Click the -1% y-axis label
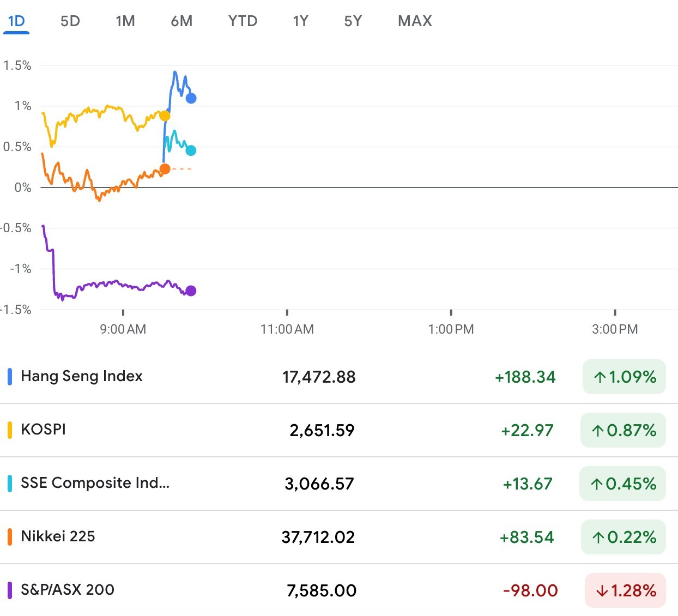This screenshot has height=616, width=678. (21, 269)
